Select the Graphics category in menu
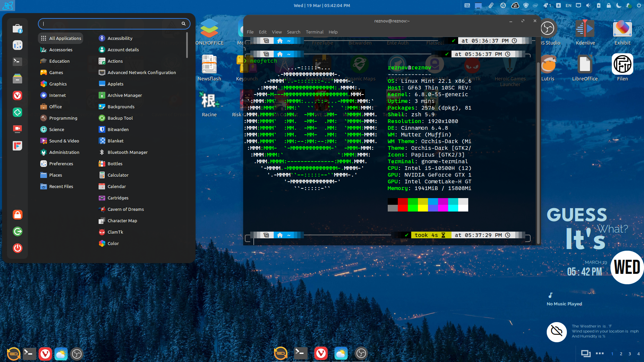Viewport: 644px width, 362px height. [58, 84]
